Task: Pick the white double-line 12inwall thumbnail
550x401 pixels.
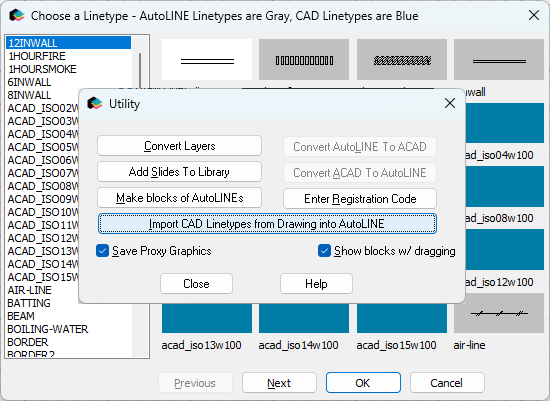Action: tap(207, 59)
